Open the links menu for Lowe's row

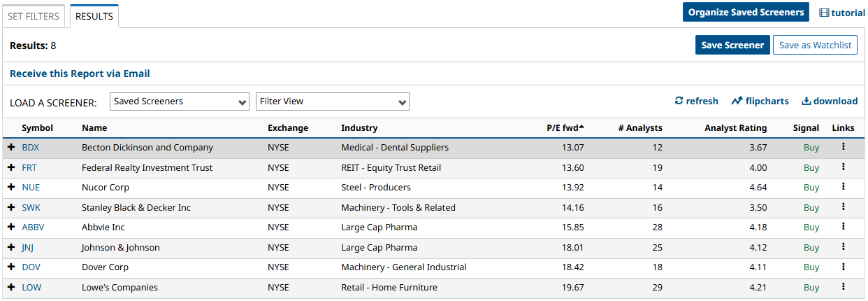click(x=843, y=287)
